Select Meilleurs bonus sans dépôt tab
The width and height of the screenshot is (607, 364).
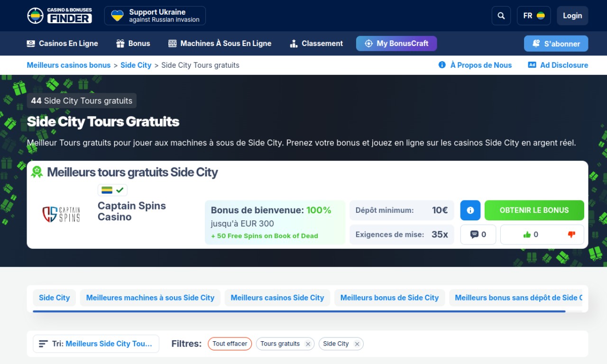[x=516, y=298]
